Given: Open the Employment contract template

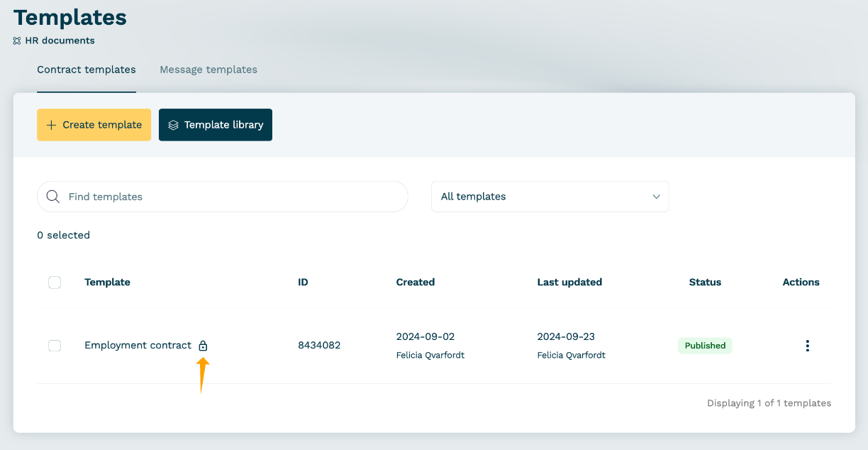Looking at the screenshot, I should click(x=138, y=346).
